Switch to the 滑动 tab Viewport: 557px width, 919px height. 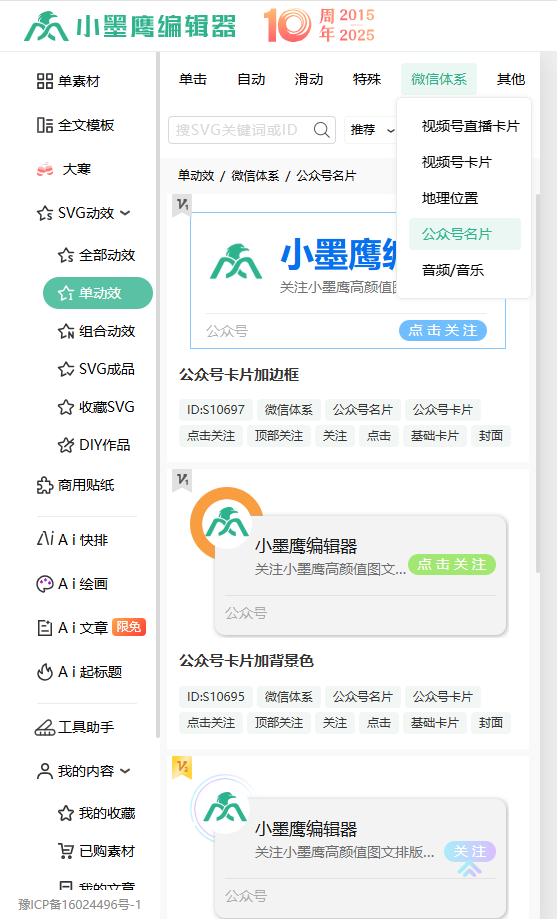coord(309,79)
